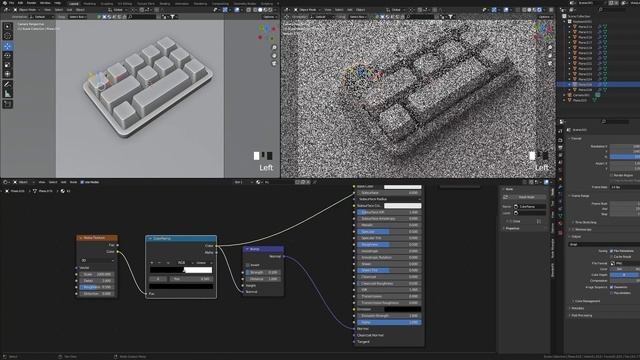Click the Emission color swatch on Principled BSDF
Screen dimensions: 640x360
point(402,309)
